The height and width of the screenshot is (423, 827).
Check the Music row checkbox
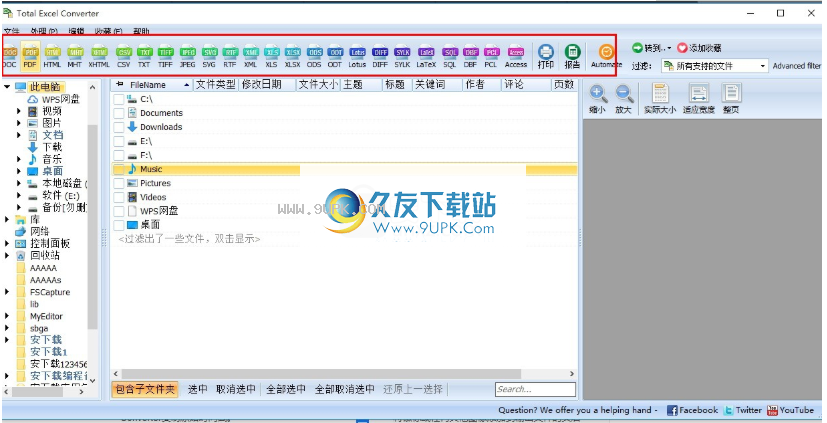point(119,169)
